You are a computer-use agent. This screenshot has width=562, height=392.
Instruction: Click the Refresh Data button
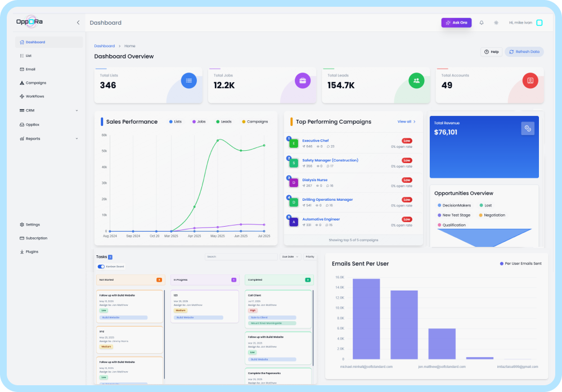click(x=524, y=52)
